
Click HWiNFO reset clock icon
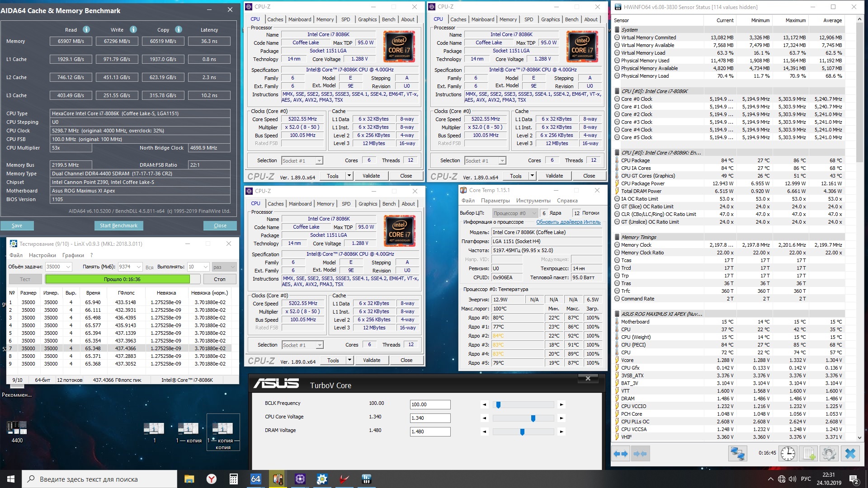pos(788,453)
